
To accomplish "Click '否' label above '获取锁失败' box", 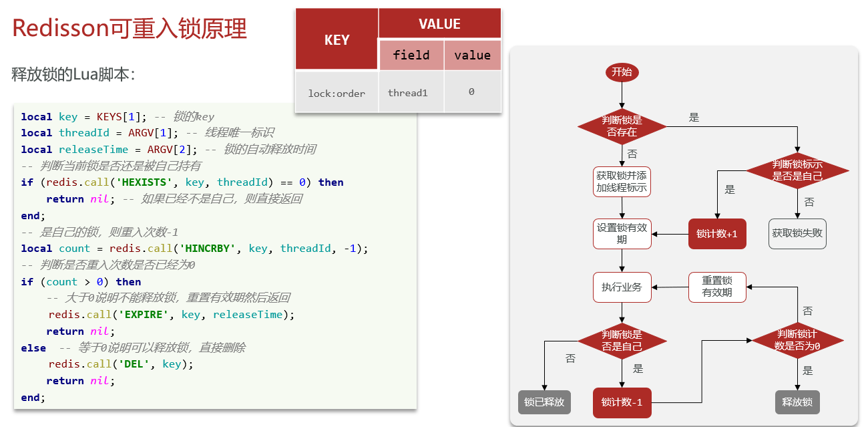I will [x=809, y=201].
